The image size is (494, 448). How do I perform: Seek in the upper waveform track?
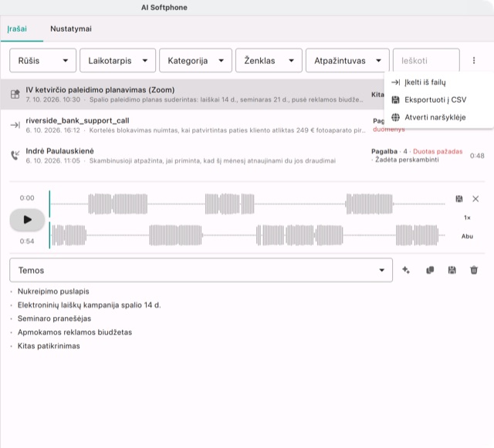pyautogui.click(x=247, y=204)
